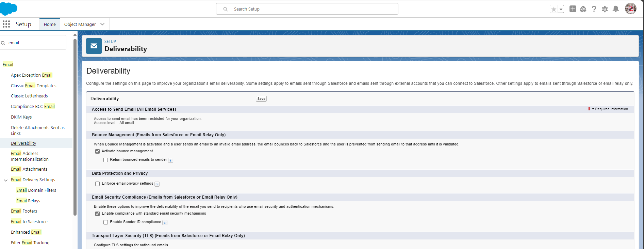
Task: Open the Trailhead guidance icon
Action: (583, 9)
